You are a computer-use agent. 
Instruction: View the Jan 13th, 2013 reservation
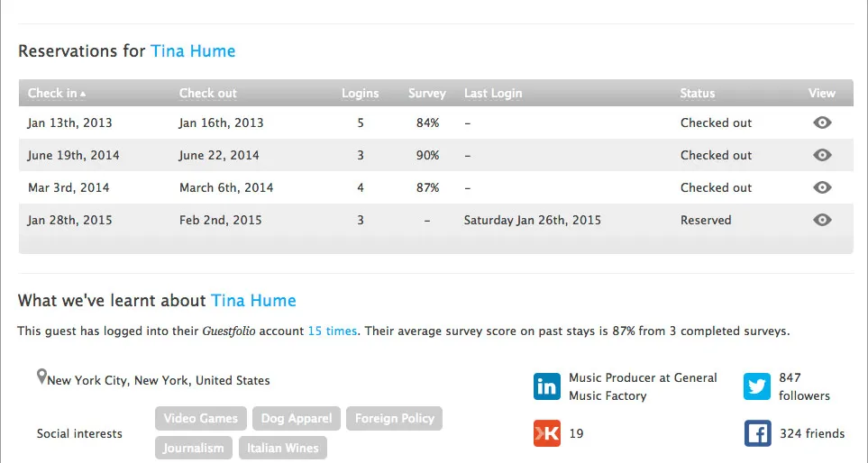tap(821, 123)
